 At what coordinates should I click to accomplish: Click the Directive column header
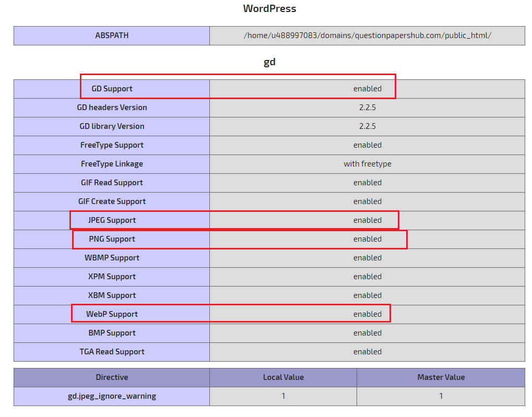pos(112,378)
